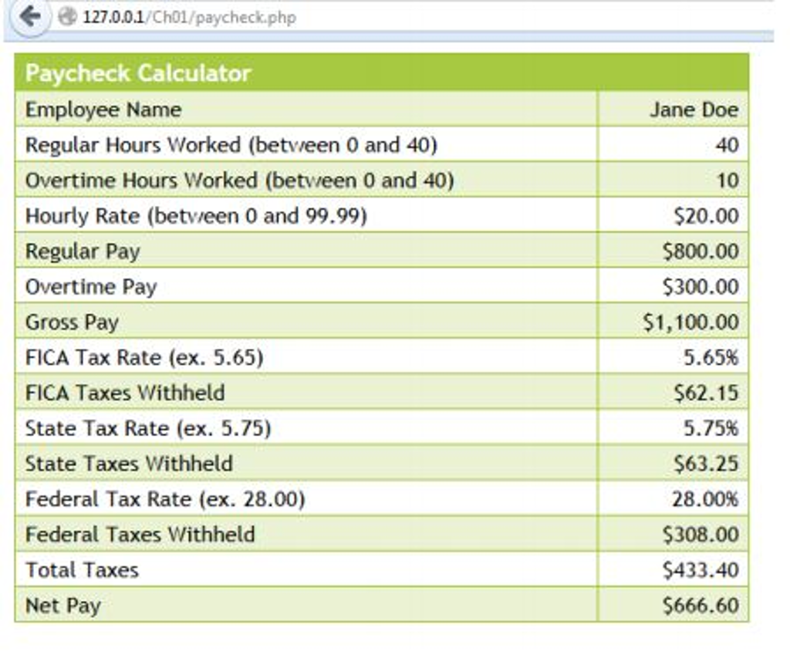This screenshot has height=672, width=790.
Task: Click the Paycheck Calculator header
Action: 137,73
